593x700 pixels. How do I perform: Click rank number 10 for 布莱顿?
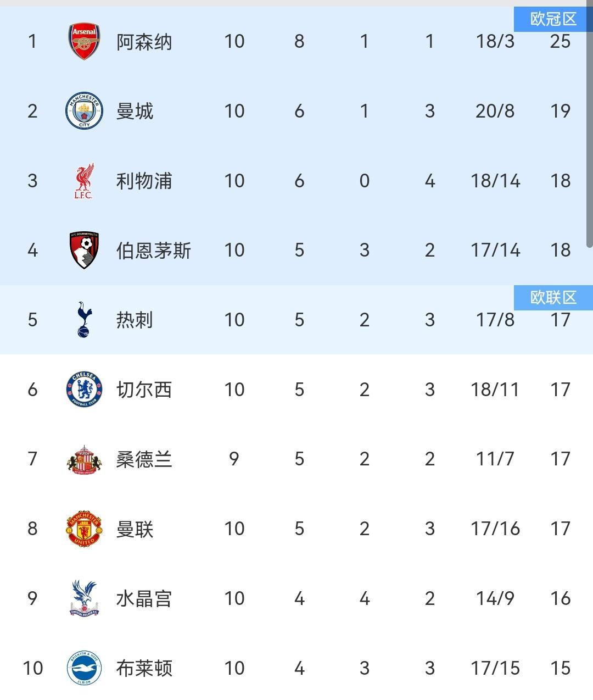click(32, 668)
